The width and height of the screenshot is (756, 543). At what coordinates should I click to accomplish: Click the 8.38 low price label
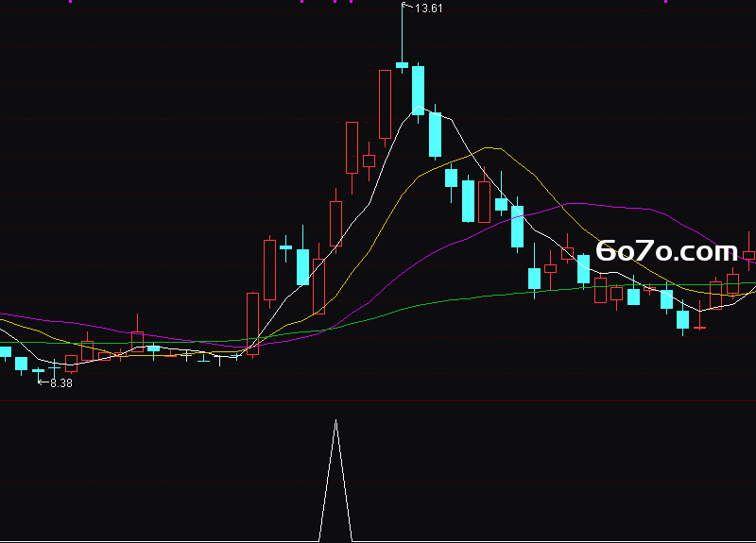(x=61, y=383)
